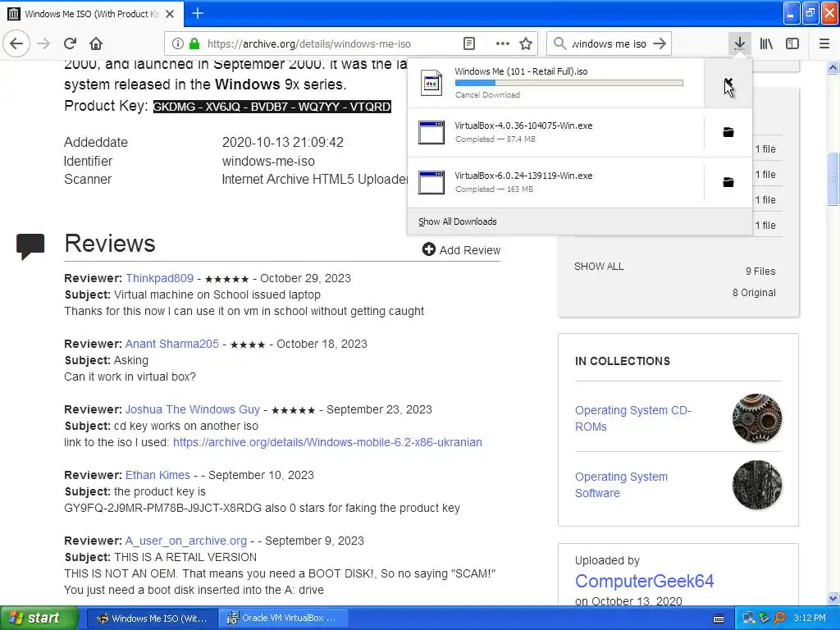Screen dimensions: 840x630
Task: Click the Operating System Software thumbnail
Action: [757, 485]
